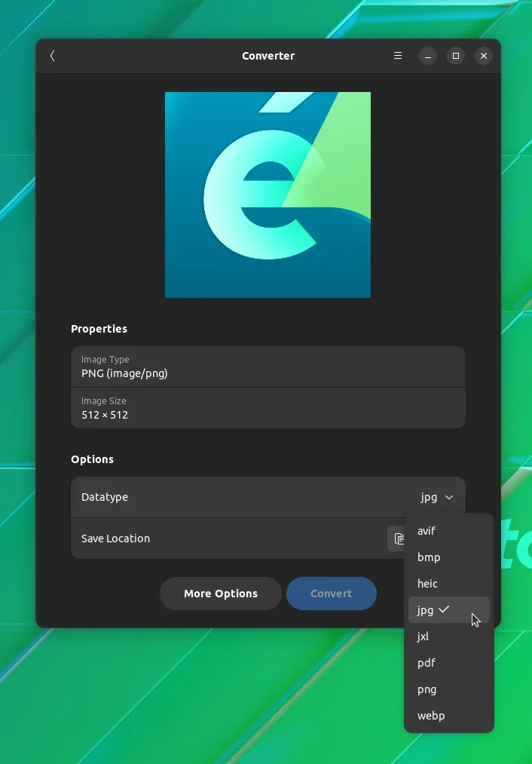Click the Save Location row label
532x764 pixels.
coord(115,538)
